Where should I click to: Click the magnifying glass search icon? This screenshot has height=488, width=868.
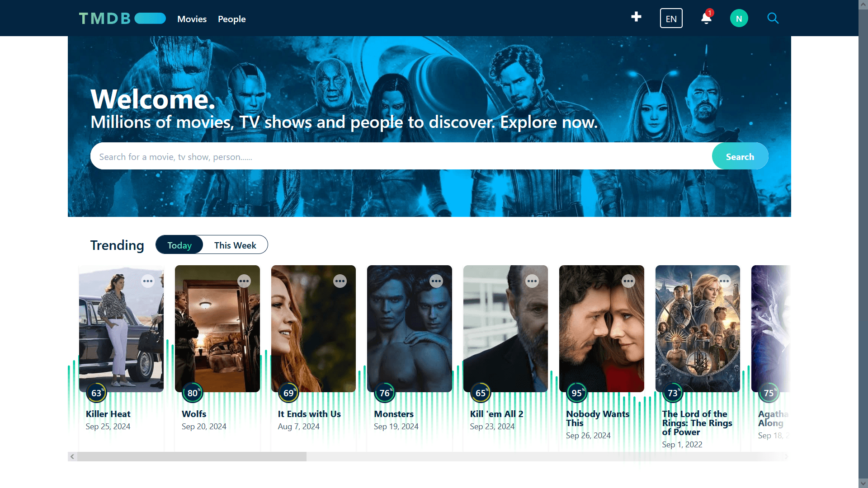click(x=773, y=19)
